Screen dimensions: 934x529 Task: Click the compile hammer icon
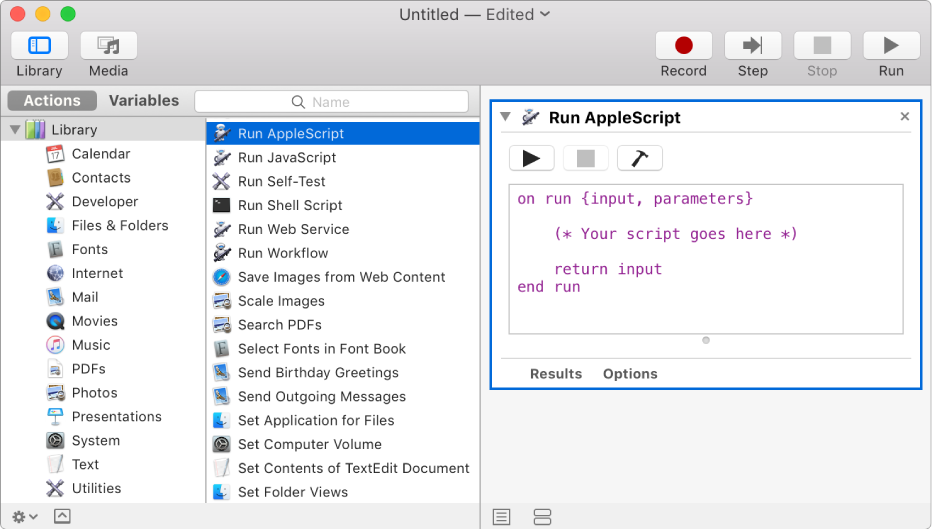[x=639, y=158]
